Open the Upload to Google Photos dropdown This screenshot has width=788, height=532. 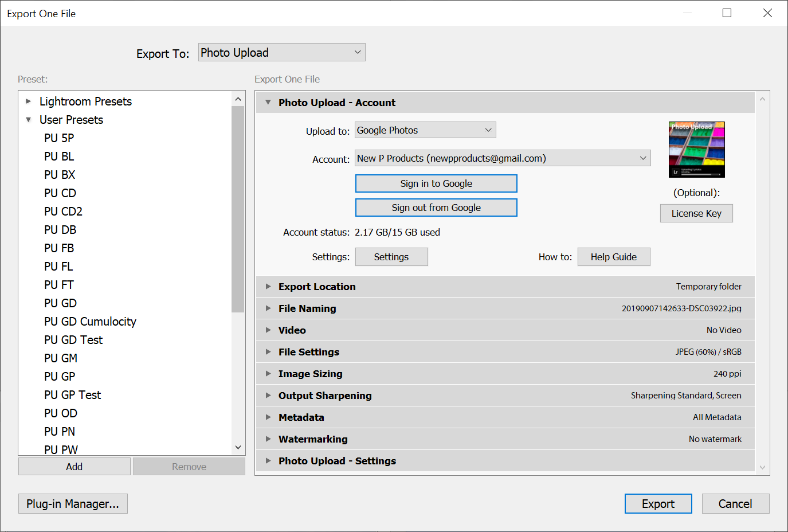pos(425,130)
